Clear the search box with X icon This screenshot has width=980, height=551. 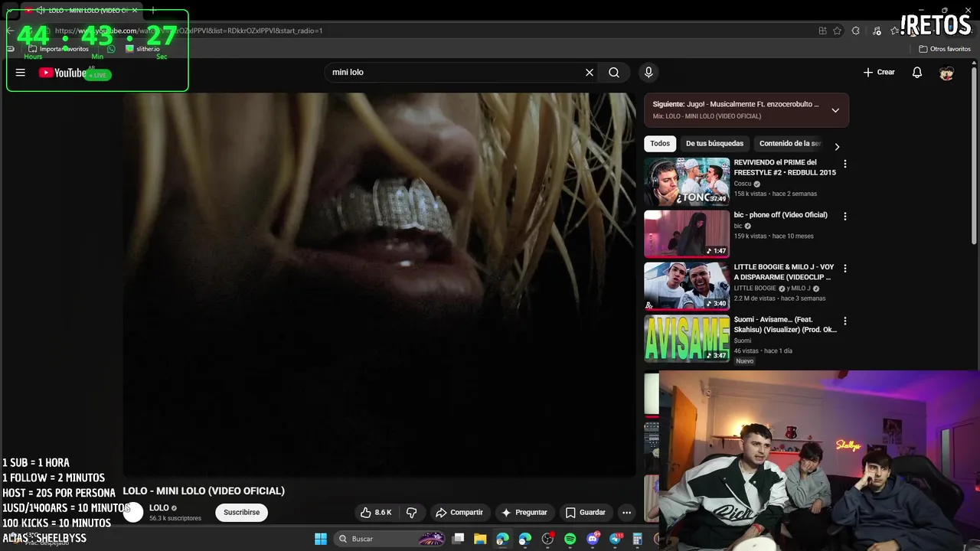590,72
